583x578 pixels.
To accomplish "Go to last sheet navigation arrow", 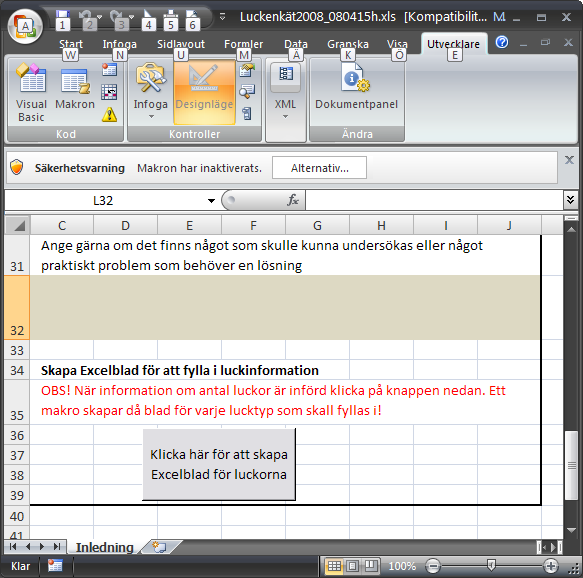I will point(57,546).
